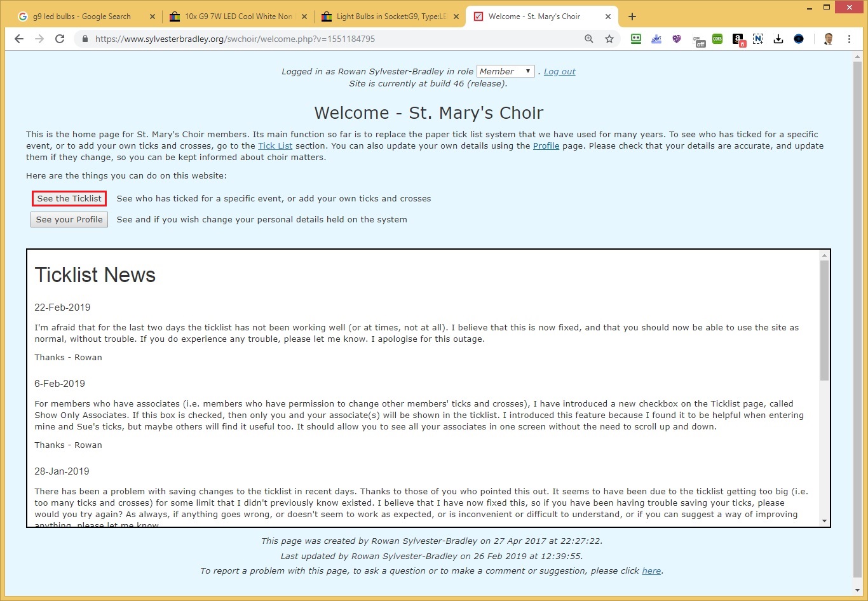Maximize the Chrome window

[826, 8]
